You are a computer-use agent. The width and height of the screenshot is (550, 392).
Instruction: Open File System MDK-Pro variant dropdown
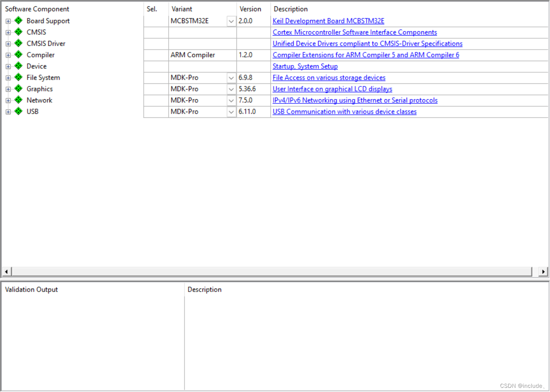pyautogui.click(x=231, y=78)
